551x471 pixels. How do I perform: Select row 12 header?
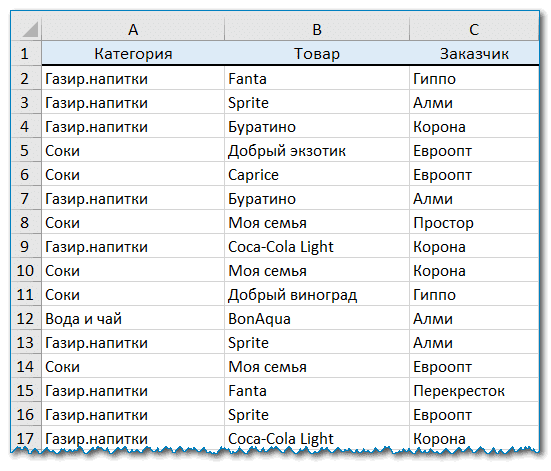point(27,318)
